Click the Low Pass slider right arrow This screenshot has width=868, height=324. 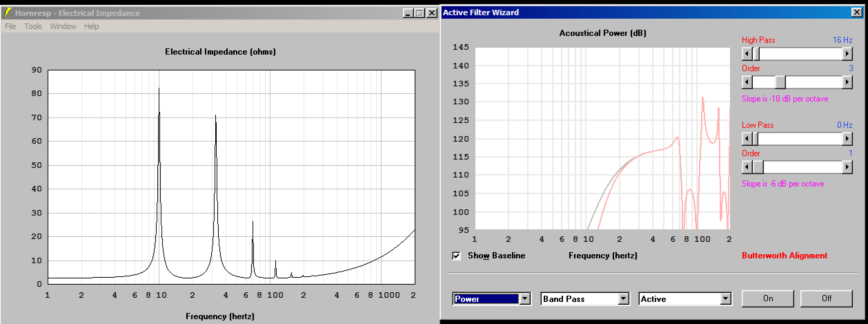847,139
